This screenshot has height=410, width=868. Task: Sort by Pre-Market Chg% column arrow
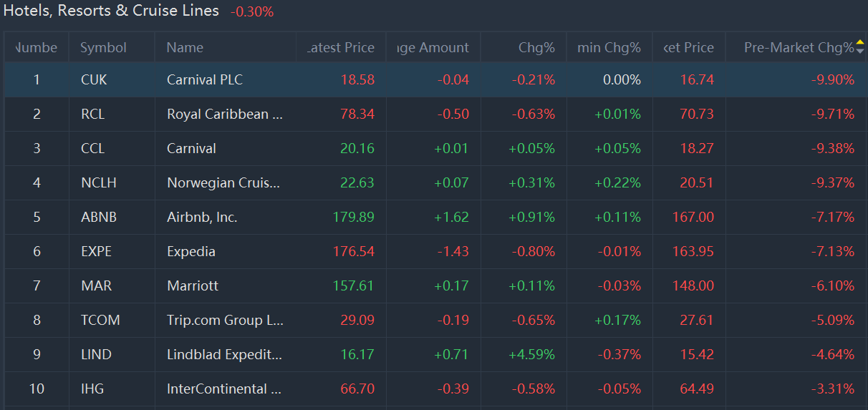[x=860, y=46]
